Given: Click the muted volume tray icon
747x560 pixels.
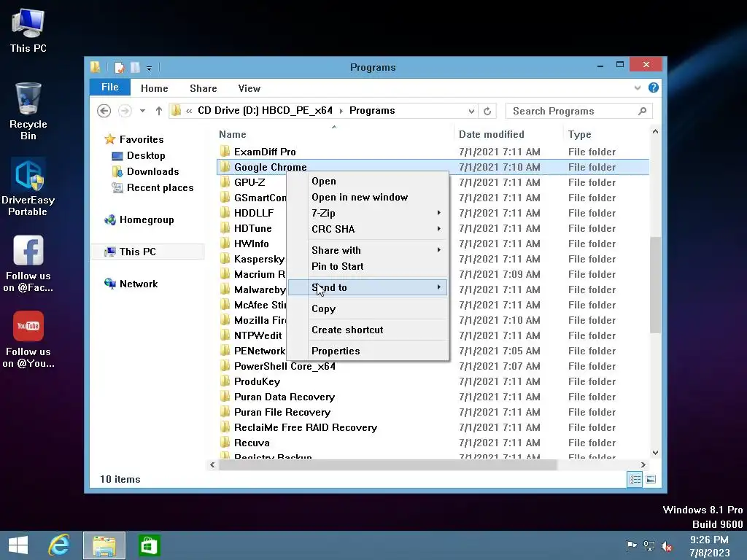Looking at the screenshot, I should pyautogui.click(x=667, y=546).
